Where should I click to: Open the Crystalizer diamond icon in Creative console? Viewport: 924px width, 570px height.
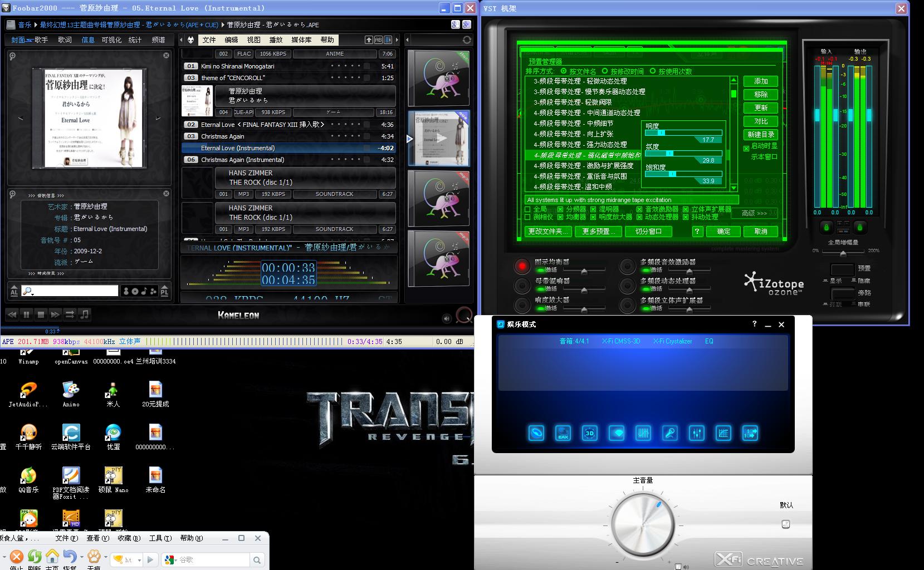617,433
